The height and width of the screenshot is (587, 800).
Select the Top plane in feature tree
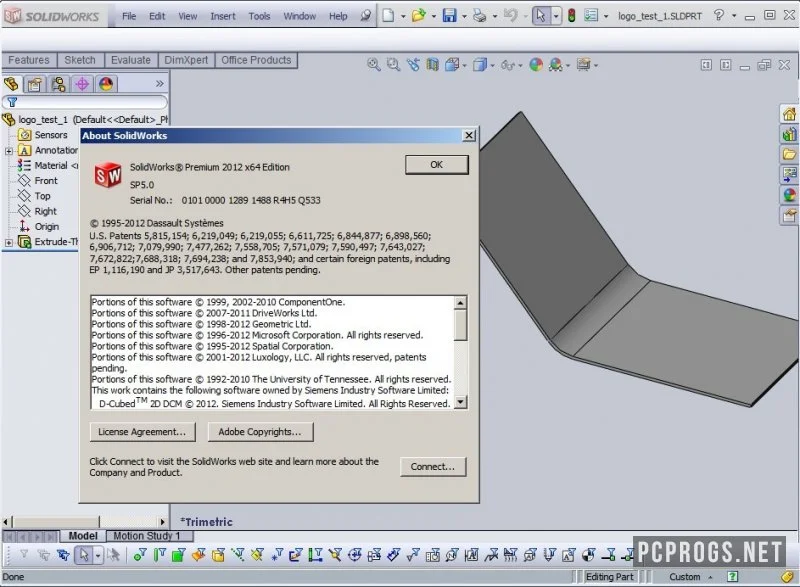point(42,196)
